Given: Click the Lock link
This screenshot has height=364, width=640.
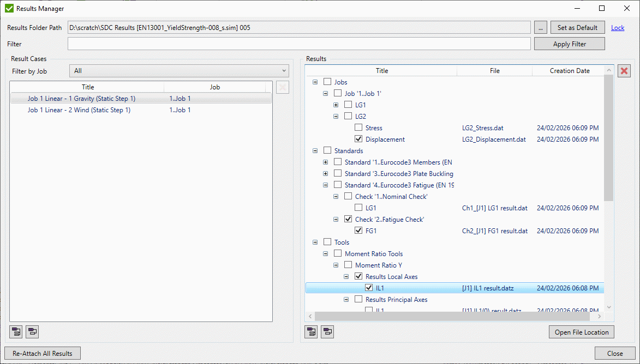Looking at the screenshot, I should [x=618, y=28].
